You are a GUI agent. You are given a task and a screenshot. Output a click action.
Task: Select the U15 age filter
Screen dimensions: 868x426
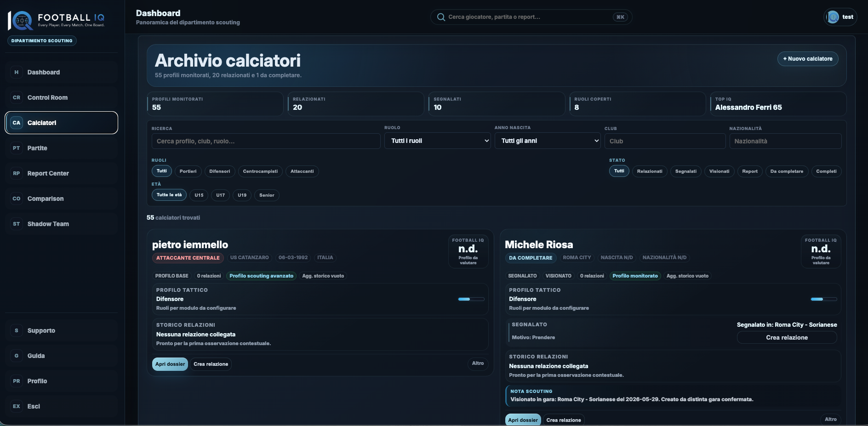point(199,195)
